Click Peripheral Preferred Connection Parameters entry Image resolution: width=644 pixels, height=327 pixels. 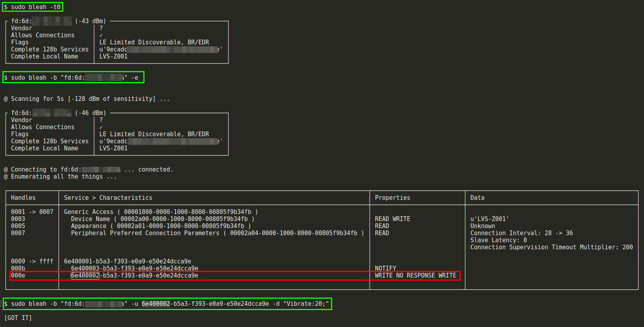click(217, 233)
